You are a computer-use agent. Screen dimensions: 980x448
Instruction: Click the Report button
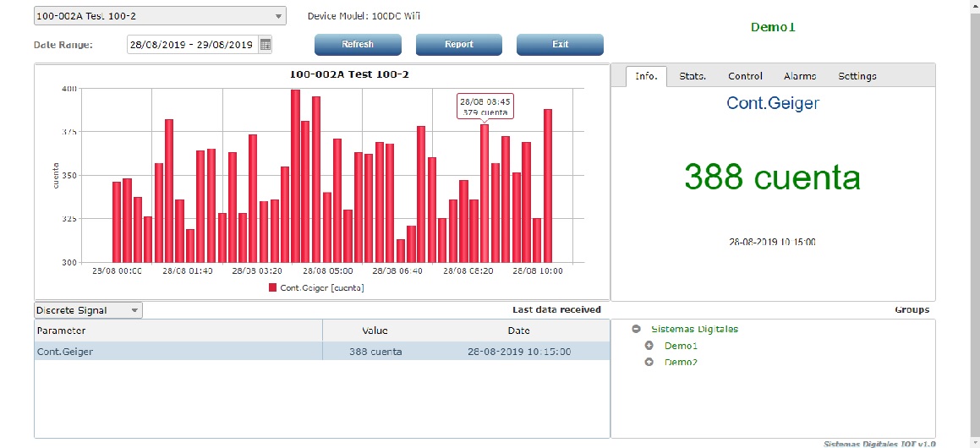(458, 44)
